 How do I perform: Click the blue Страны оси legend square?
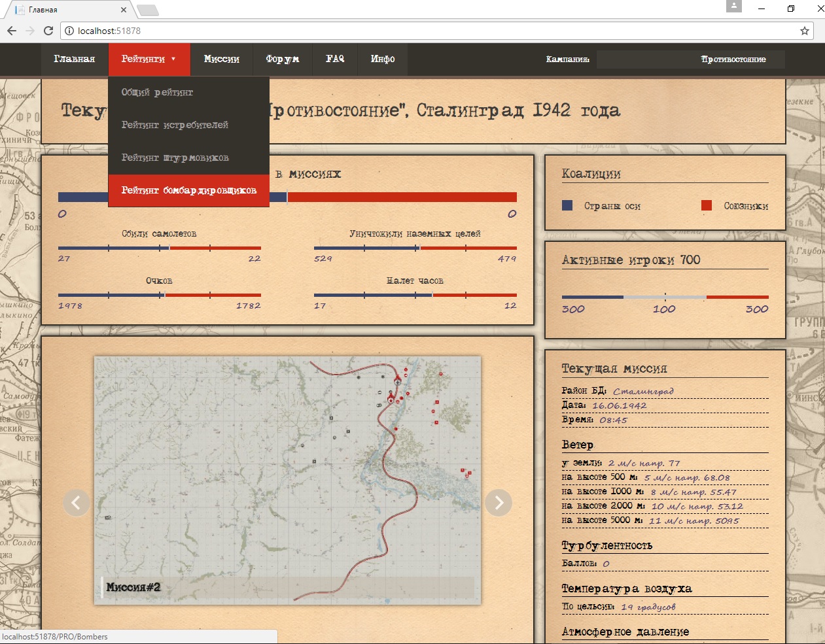click(x=567, y=205)
